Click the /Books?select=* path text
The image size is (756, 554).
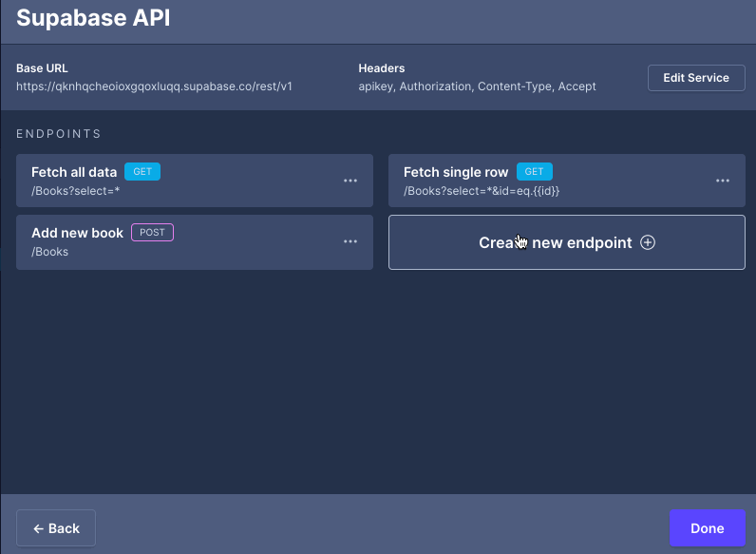(x=76, y=191)
